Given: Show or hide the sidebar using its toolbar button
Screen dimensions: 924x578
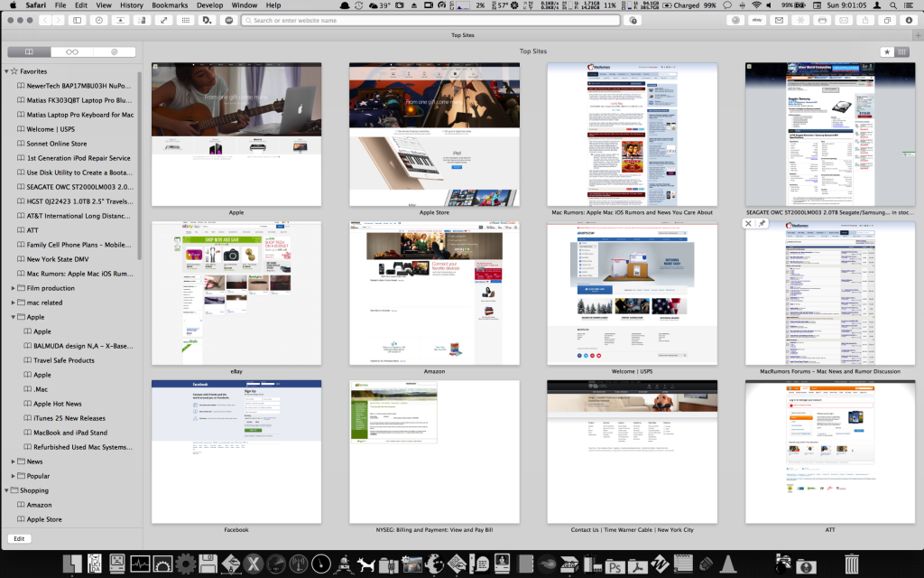Looking at the screenshot, I should 78,20.
